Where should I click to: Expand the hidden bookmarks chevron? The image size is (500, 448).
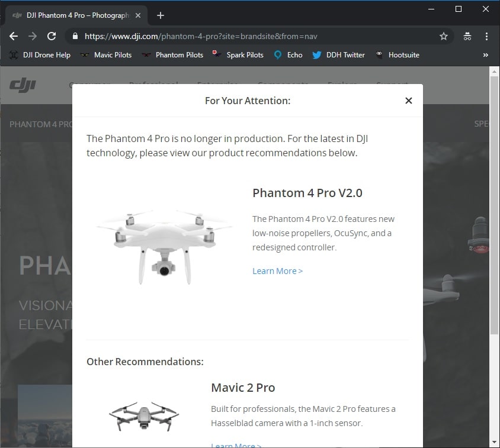485,55
